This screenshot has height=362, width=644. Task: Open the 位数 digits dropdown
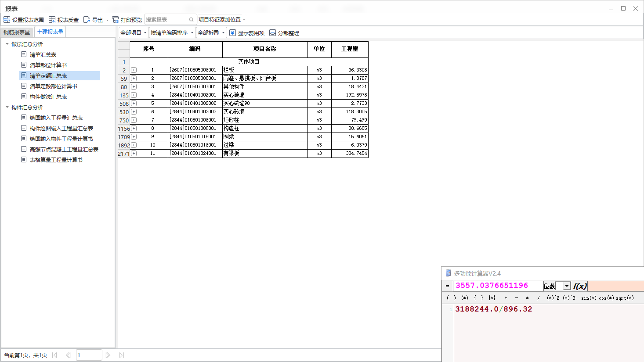click(567, 286)
